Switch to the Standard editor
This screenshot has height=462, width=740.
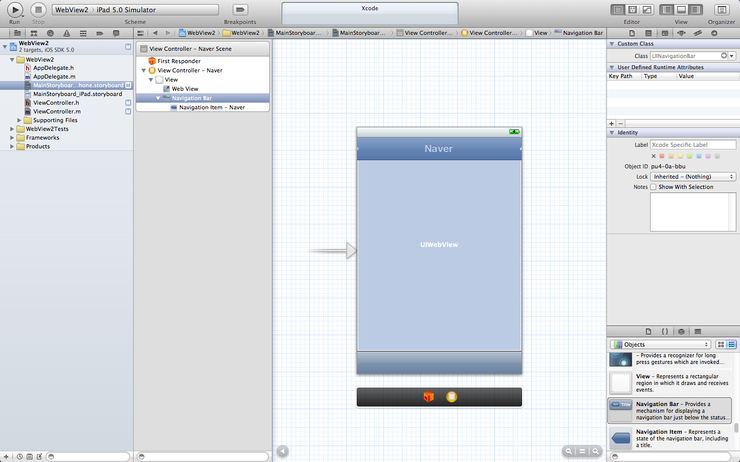click(x=618, y=9)
